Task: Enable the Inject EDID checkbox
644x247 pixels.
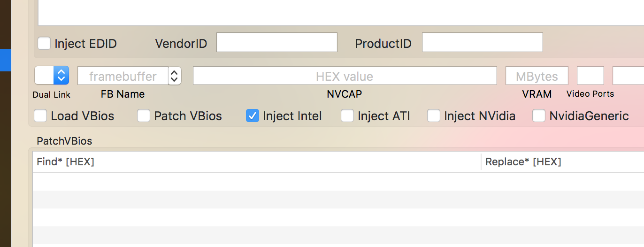Action: (44, 44)
